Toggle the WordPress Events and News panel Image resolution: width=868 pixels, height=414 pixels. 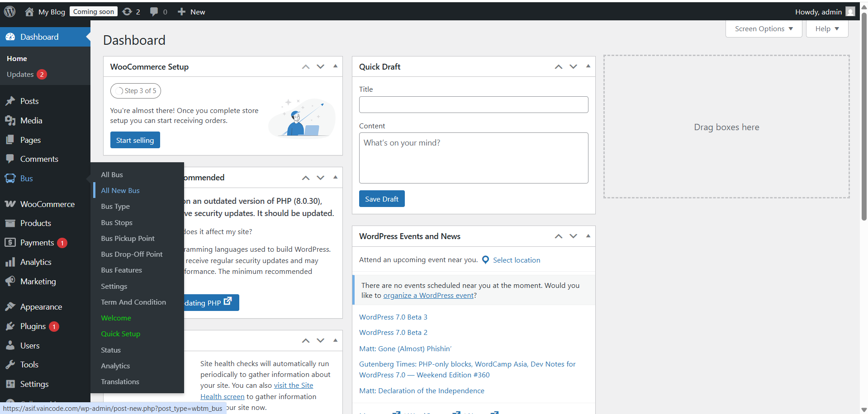[588, 236]
